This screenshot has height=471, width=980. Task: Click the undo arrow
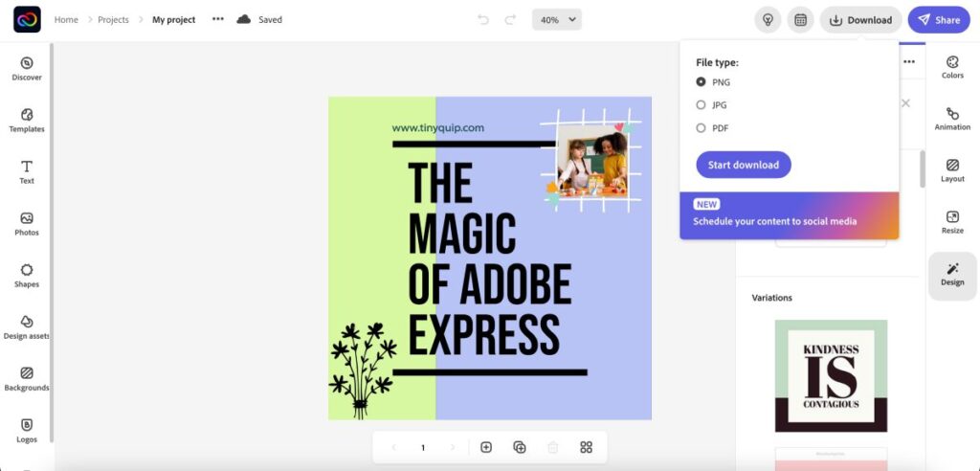click(483, 19)
